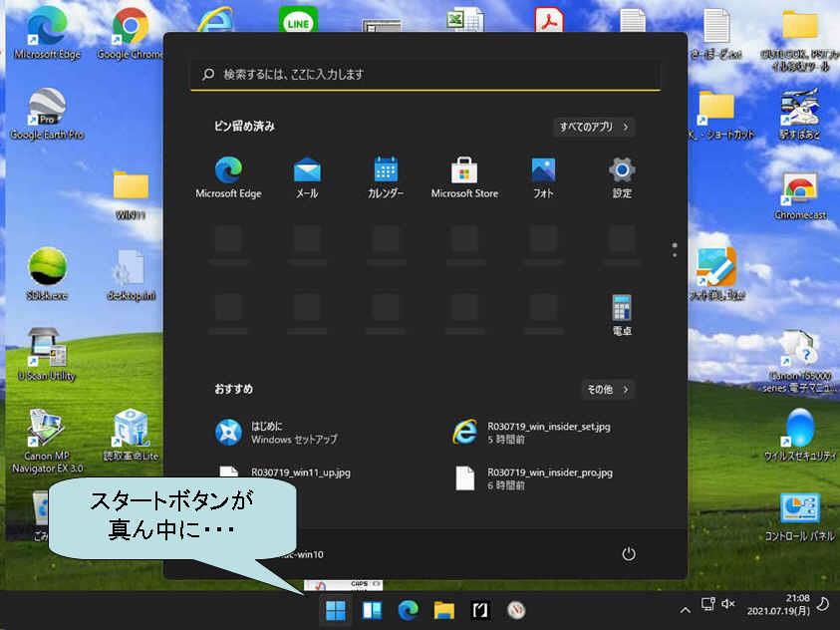Open more recommendations with その他 button

coord(608,390)
